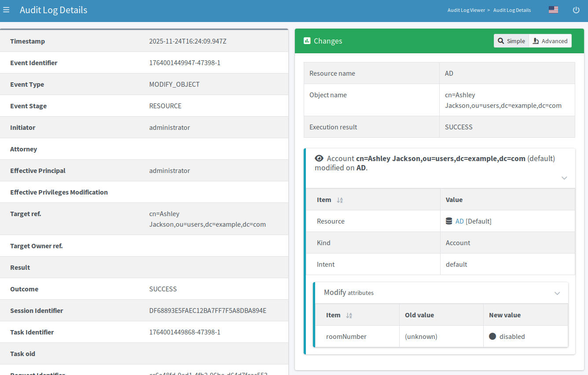The image size is (588, 375).
Task: Click the dark status dot next to disabled
Action: tap(493, 336)
